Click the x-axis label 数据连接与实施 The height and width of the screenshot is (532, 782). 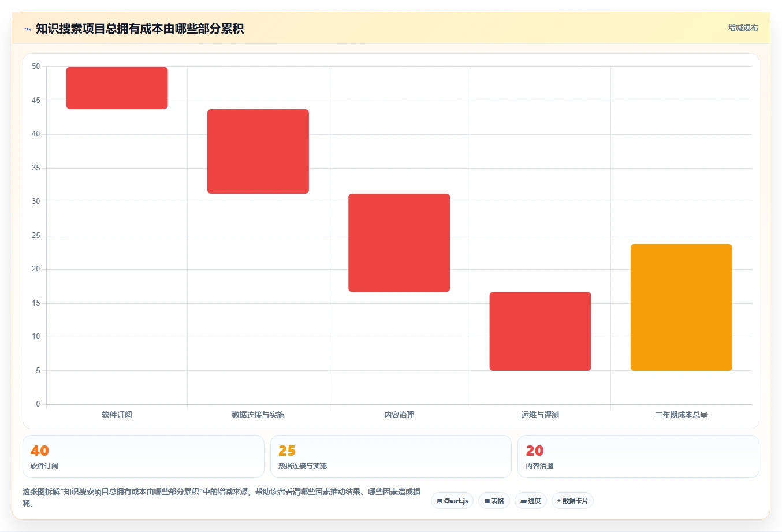coord(258,415)
